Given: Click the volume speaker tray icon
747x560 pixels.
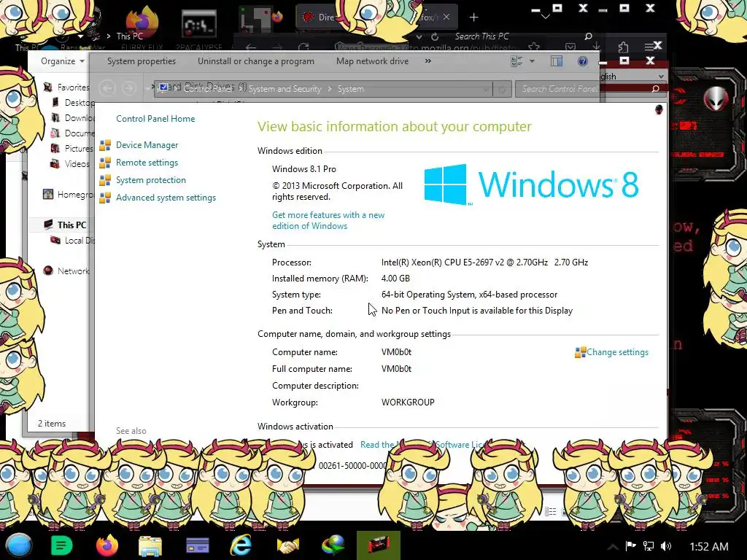Looking at the screenshot, I should [x=666, y=546].
